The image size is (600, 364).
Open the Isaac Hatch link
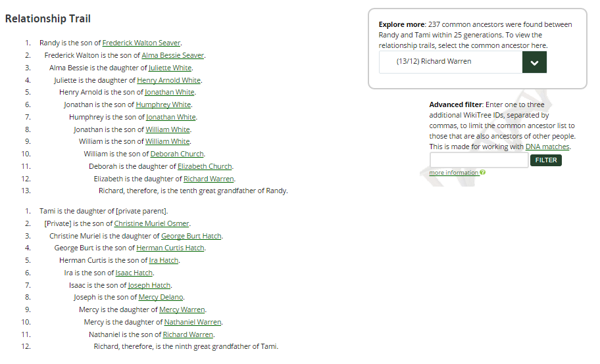pyautogui.click(x=134, y=273)
